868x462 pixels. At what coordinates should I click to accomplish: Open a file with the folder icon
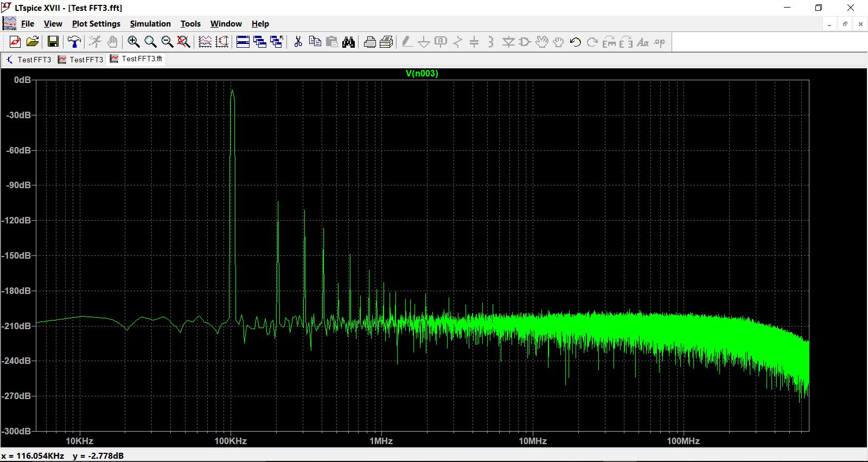tap(33, 42)
